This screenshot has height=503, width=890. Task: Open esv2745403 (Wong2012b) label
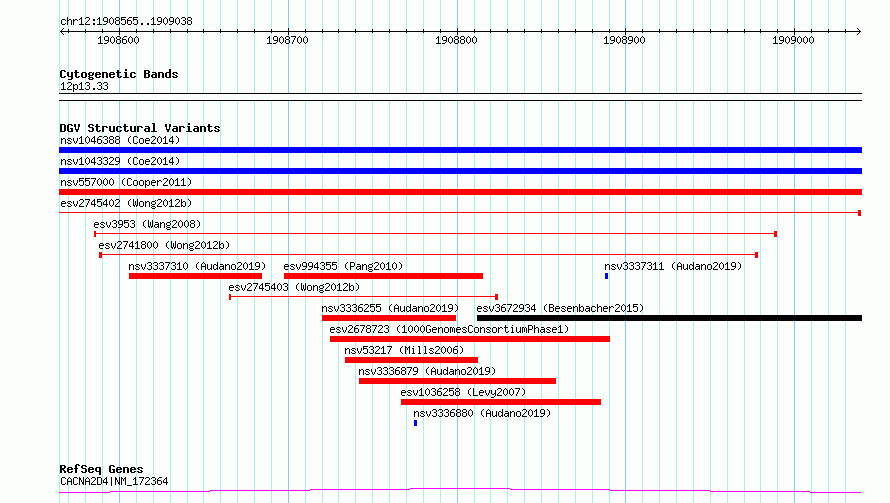tap(294, 287)
